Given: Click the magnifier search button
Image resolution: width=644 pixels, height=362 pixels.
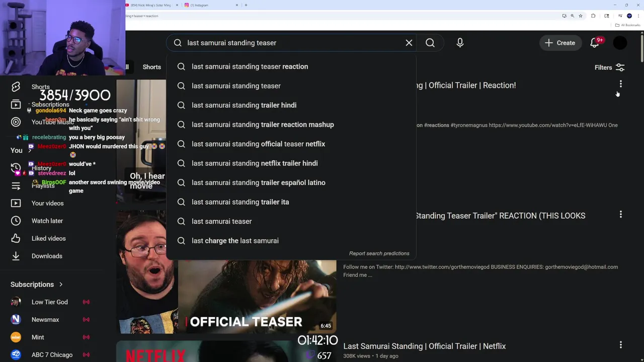Looking at the screenshot, I should click(x=430, y=43).
